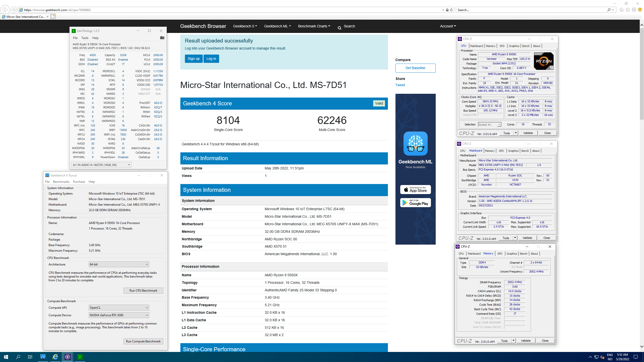Click Download on the App Store badge
This screenshot has height=362, width=644.
(x=415, y=190)
